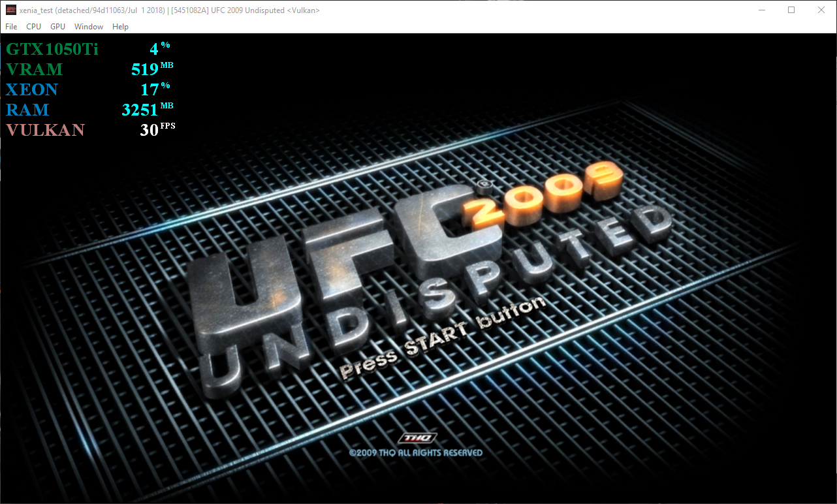Click the 3251 MB RAM value
837x504 pixels.
(148, 109)
